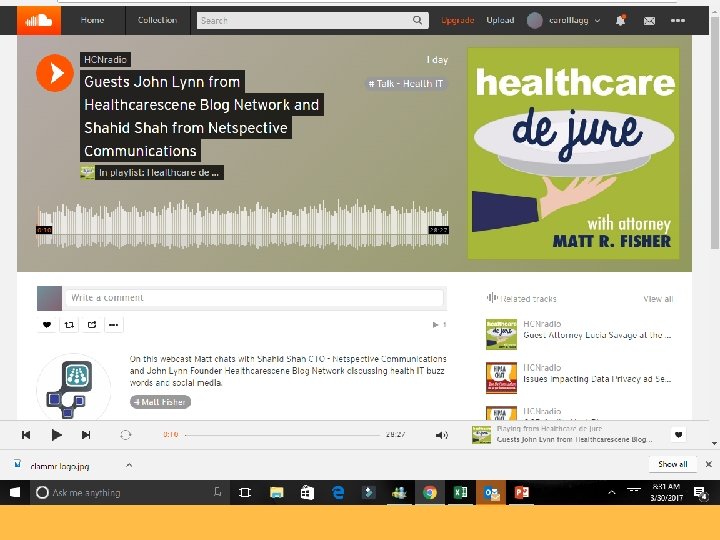Open the clammr logo.jpg downloaded file

click(x=59, y=466)
